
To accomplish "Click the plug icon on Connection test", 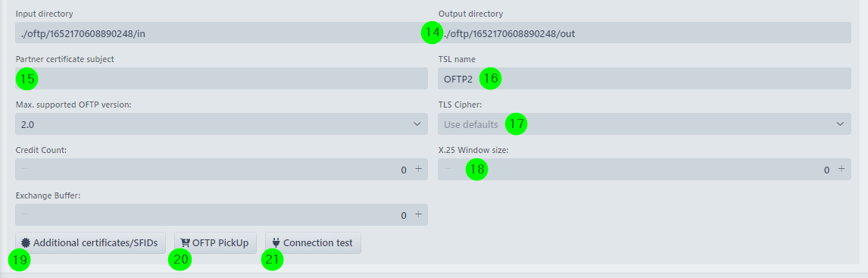I will 276,242.
